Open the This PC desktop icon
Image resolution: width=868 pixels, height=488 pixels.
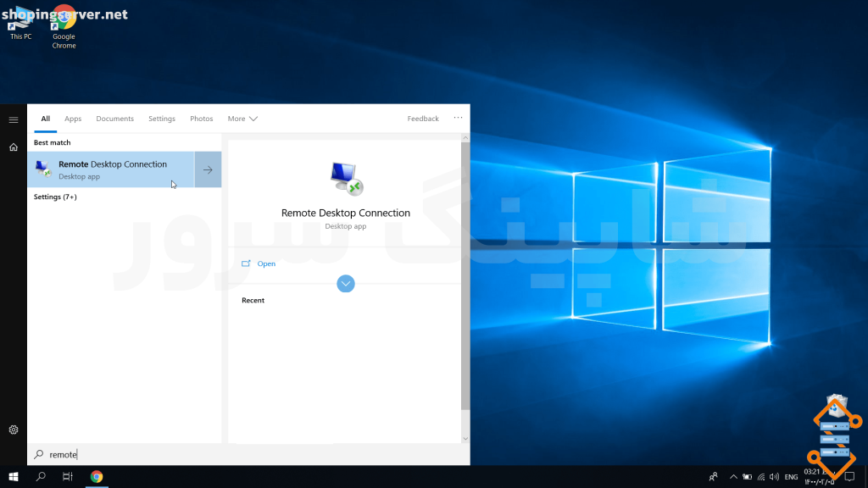20,22
